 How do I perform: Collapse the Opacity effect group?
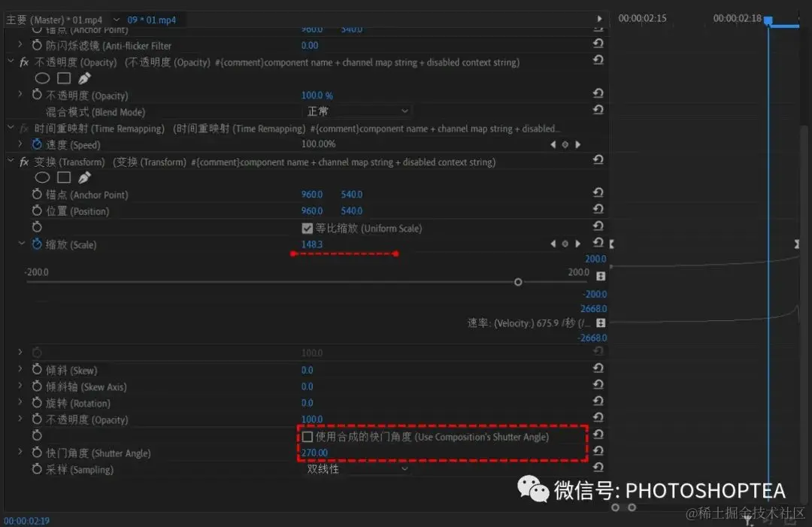(11, 61)
